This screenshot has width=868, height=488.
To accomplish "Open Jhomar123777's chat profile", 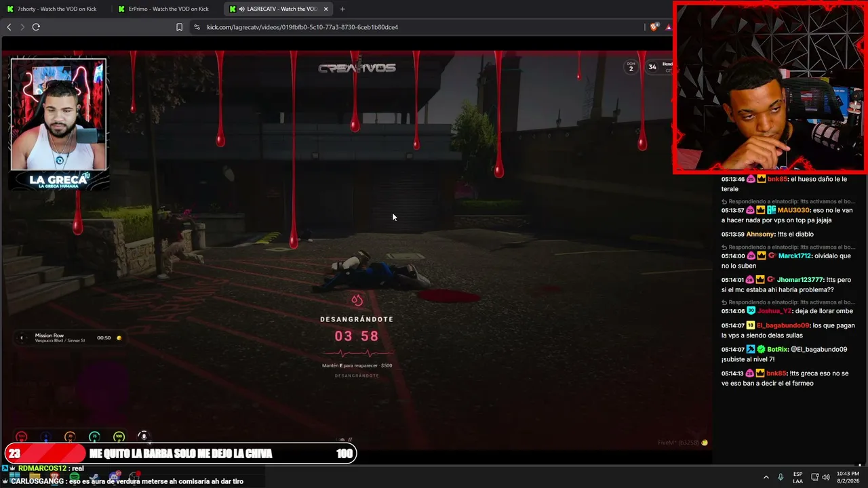I will point(800,279).
